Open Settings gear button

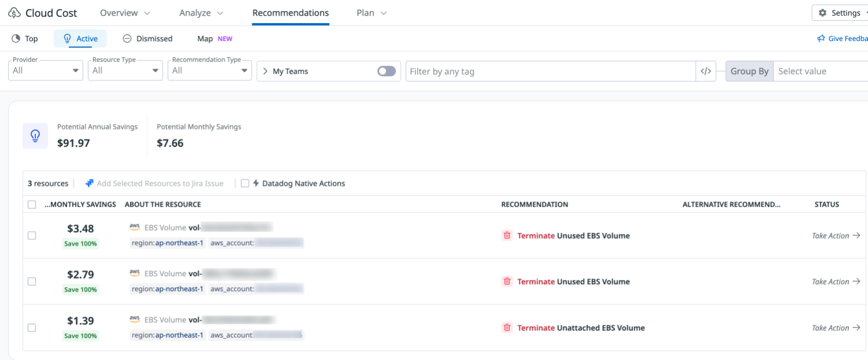click(x=840, y=13)
